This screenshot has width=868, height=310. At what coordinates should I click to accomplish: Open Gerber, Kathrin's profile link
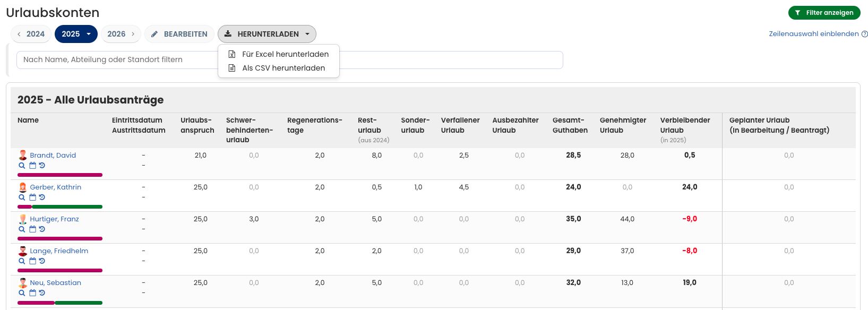[55, 187]
